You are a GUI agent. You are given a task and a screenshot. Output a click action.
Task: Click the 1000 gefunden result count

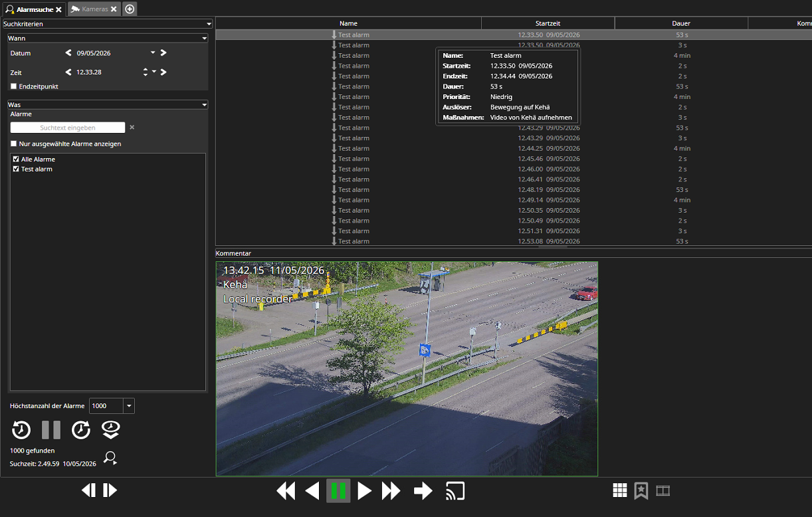click(33, 451)
